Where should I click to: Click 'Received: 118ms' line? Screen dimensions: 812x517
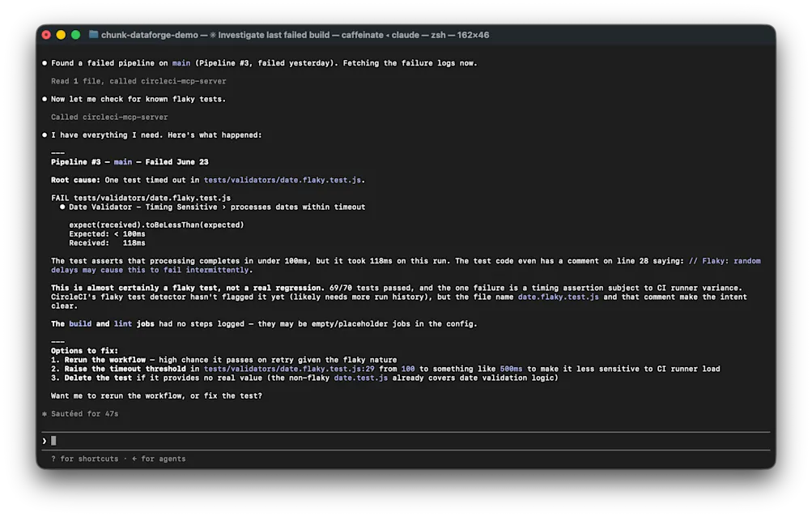107,242
